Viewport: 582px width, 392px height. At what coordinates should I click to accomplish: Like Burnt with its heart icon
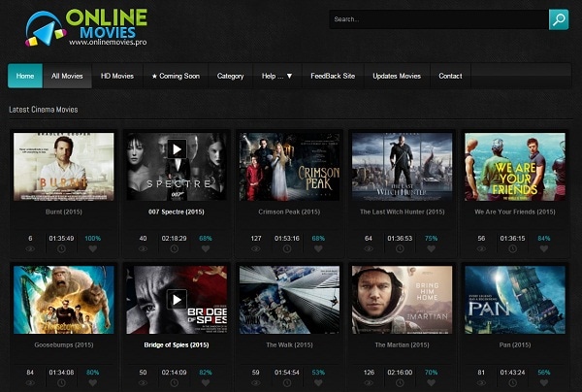pos(93,249)
